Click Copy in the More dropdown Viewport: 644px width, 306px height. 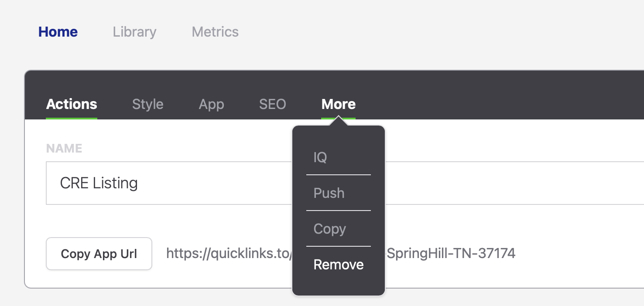[x=329, y=229]
